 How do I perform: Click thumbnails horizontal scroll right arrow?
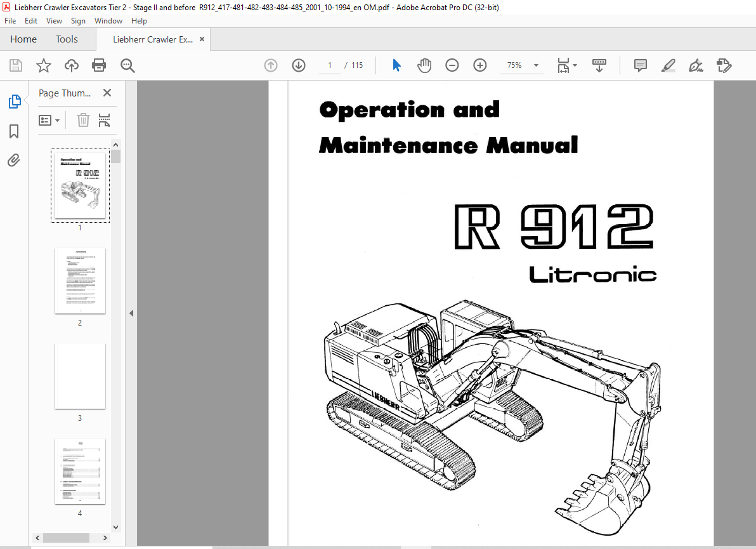tap(105, 538)
